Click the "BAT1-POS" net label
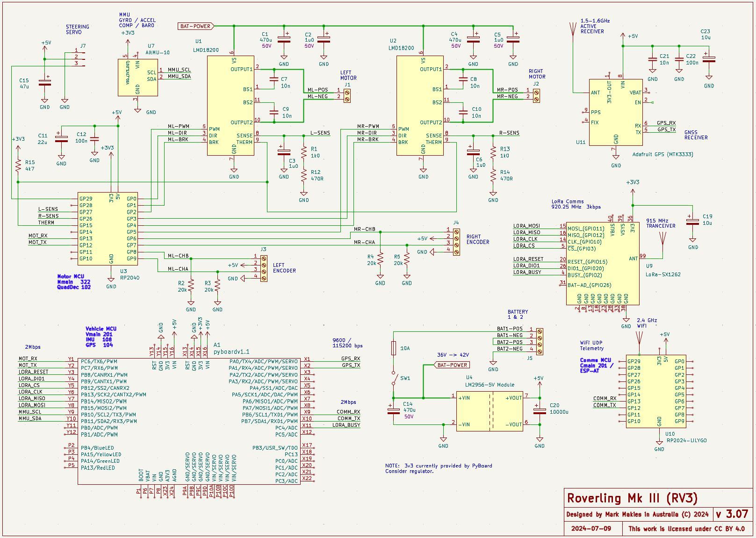This screenshot has width=756, height=538. (x=510, y=329)
